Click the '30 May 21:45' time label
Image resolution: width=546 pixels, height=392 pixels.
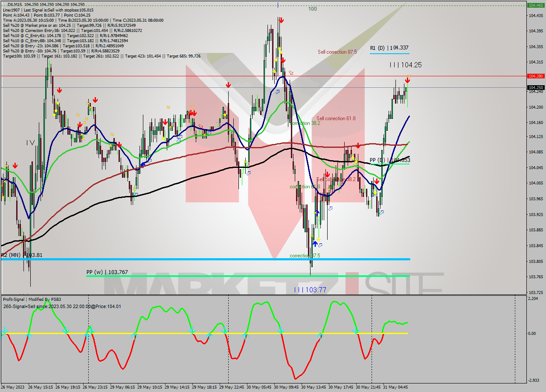pyautogui.click(x=368, y=387)
